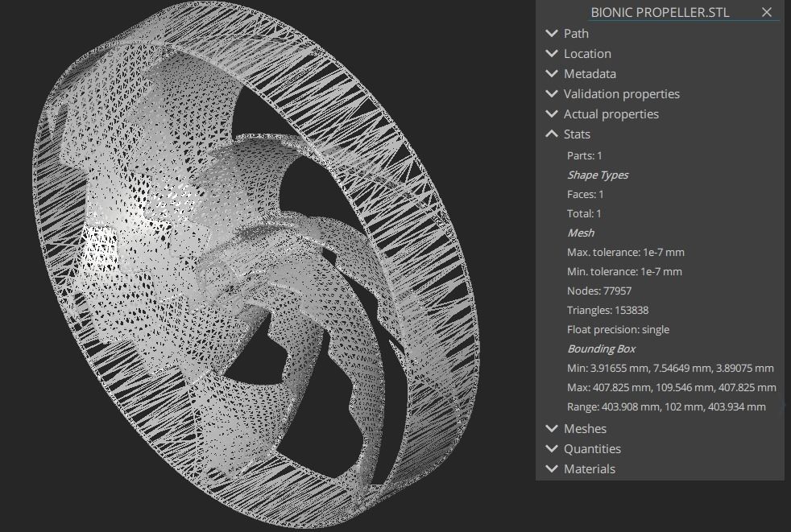
Task: Select the 'Triangles: 153838' row
Action: click(607, 310)
